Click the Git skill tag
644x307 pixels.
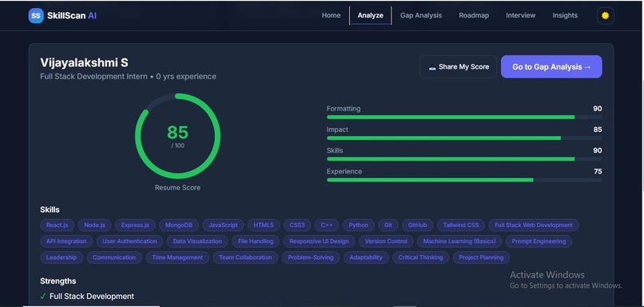click(x=388, y=225)
